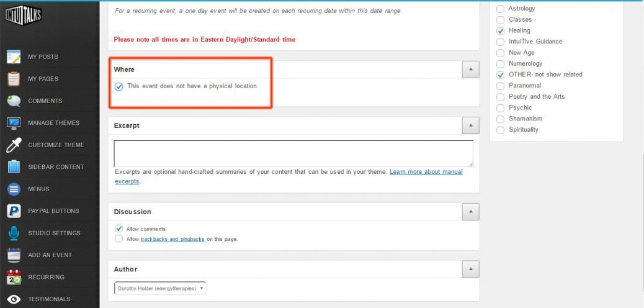
Task: Collapse the Where panel
Action: 471,70
